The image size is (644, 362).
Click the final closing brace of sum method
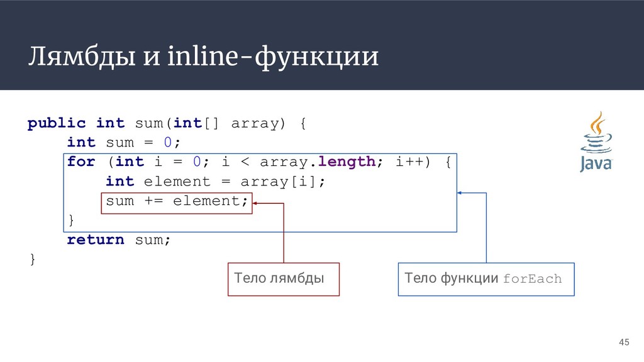[33, 260]
